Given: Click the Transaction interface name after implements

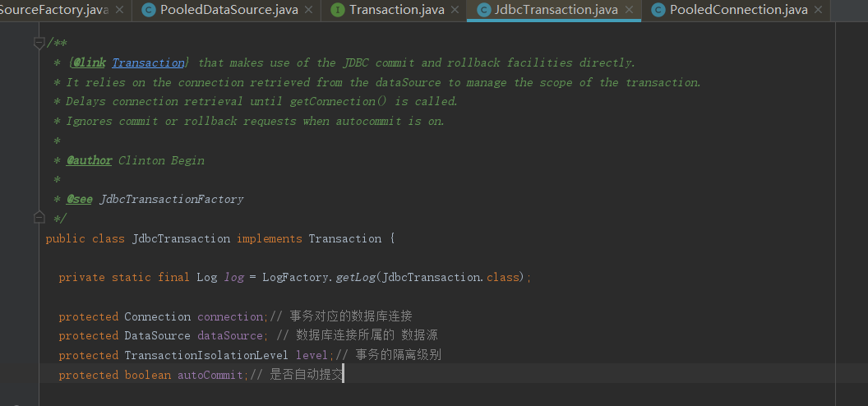Looking at the screenshot, I should pos(345,239).
